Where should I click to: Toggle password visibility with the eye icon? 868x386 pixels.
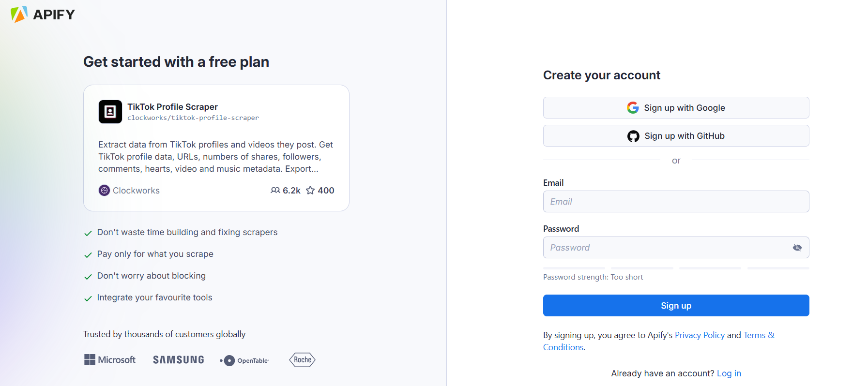click(x=797, y=247)
